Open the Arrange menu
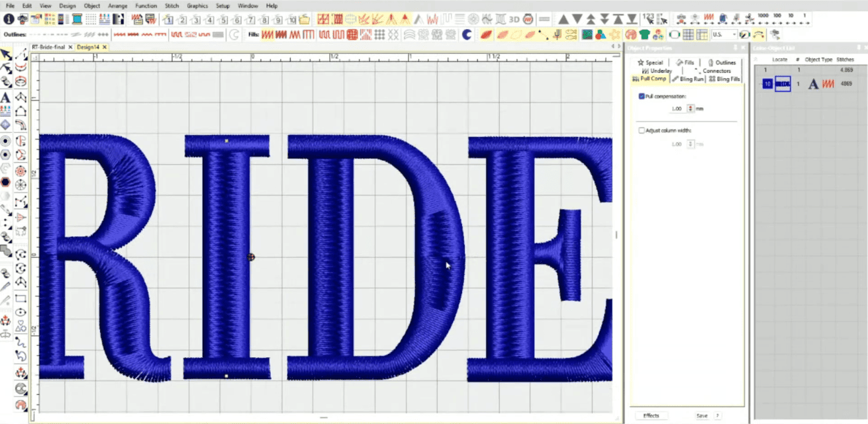 click(x=118, y=5)
